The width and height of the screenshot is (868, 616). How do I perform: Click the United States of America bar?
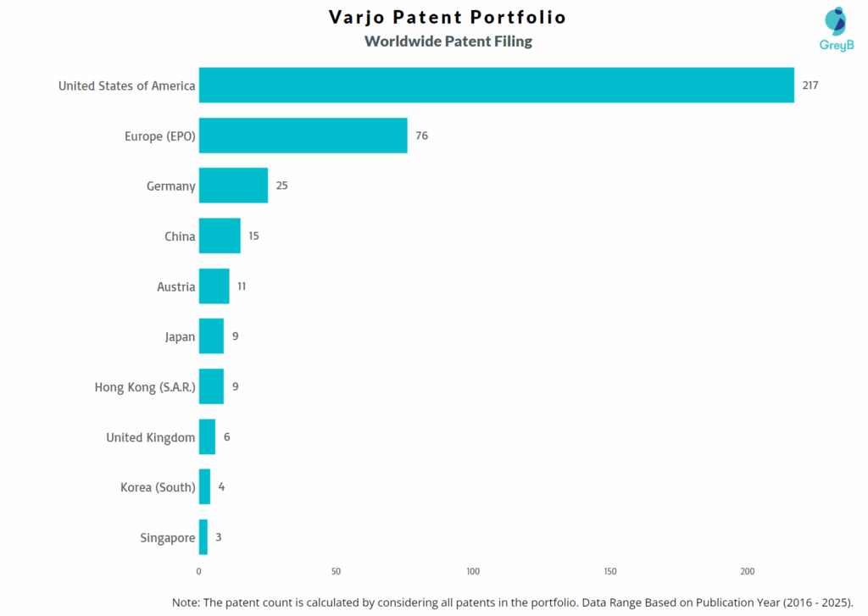496,86
